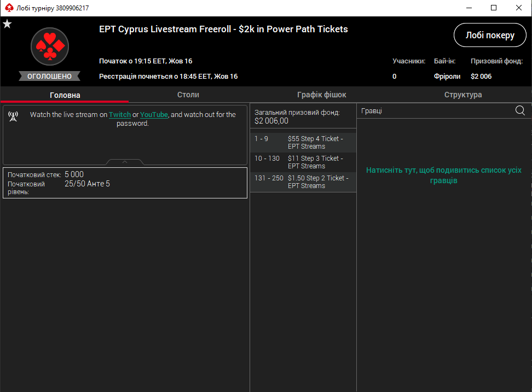Click the Початок о 19:15 EET start time
This screenshot has height=392, width=532.
(x=146, y=61)
